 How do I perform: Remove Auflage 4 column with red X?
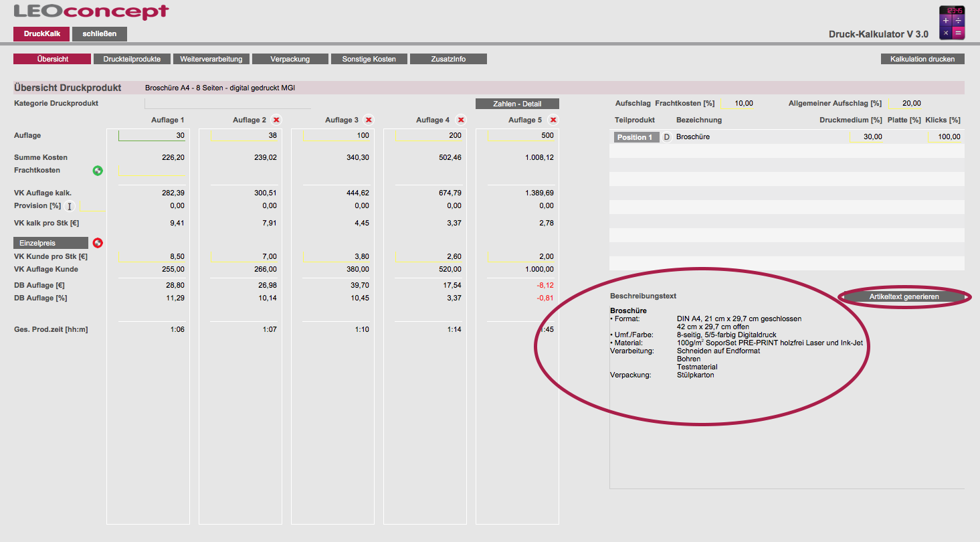pyautogui.click(x=461, y=120)
